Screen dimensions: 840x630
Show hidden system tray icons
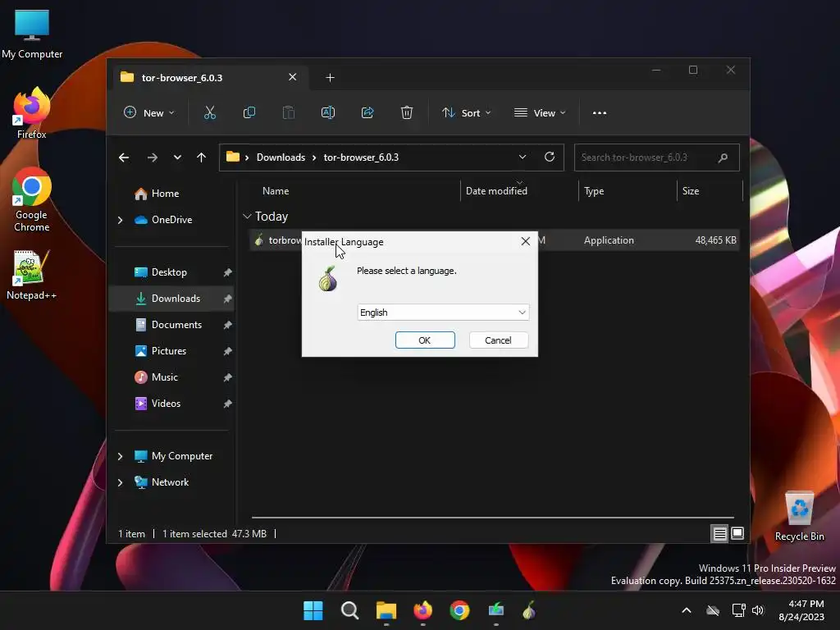(x=687, y=610)
